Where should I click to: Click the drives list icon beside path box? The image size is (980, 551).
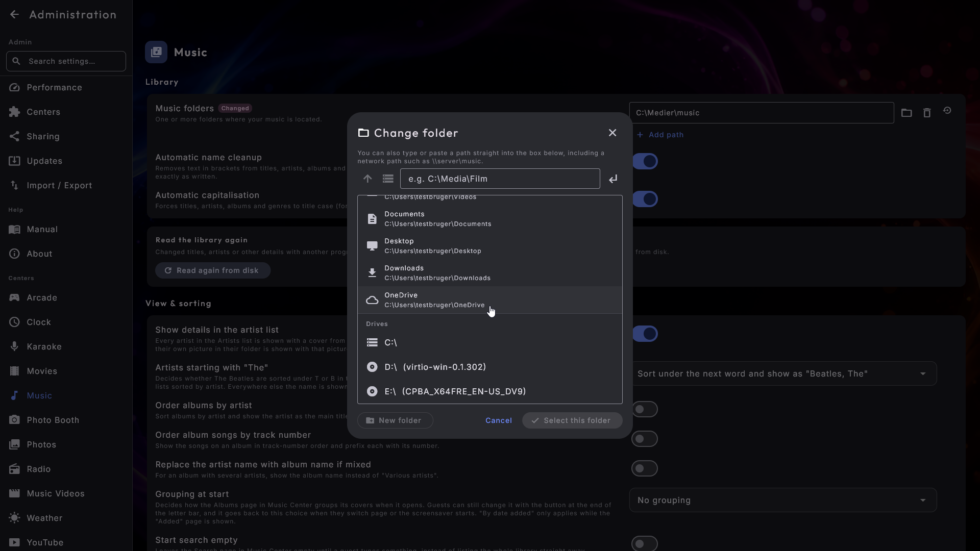tap(388, 179)
